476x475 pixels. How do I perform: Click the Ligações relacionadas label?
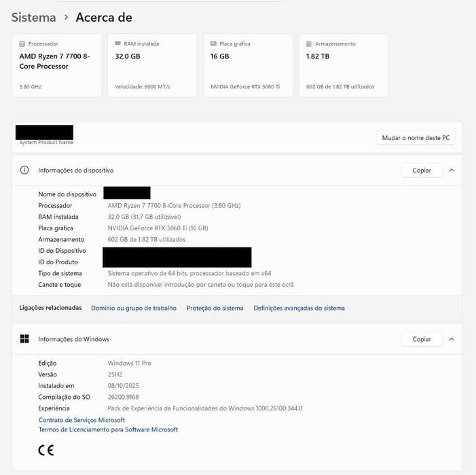coord(50,308)
